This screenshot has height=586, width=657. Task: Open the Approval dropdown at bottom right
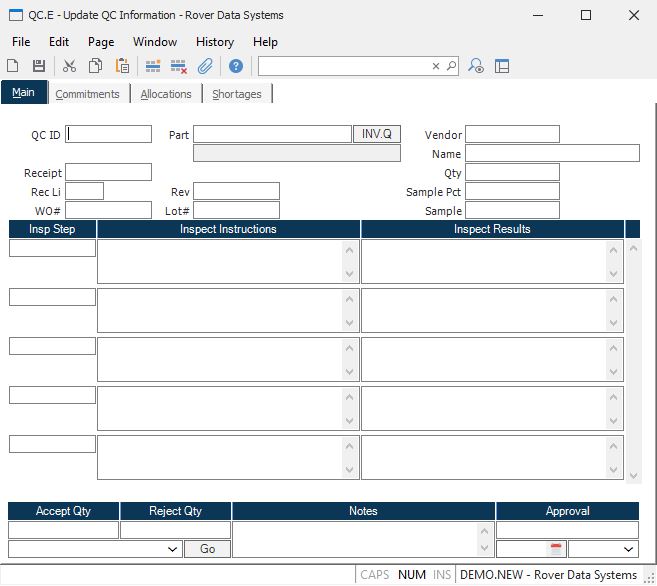[x=628, y=549]
